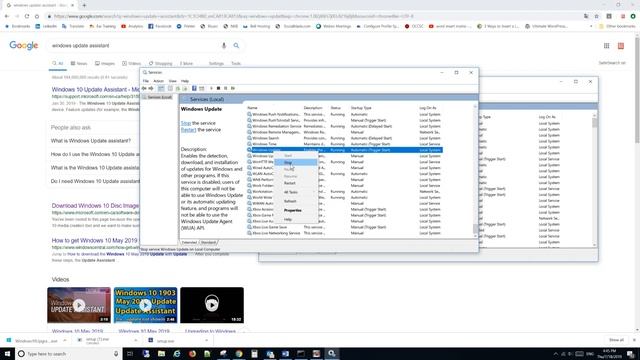Click the blue Help icon in Services toolbar

tap(194, 88)
